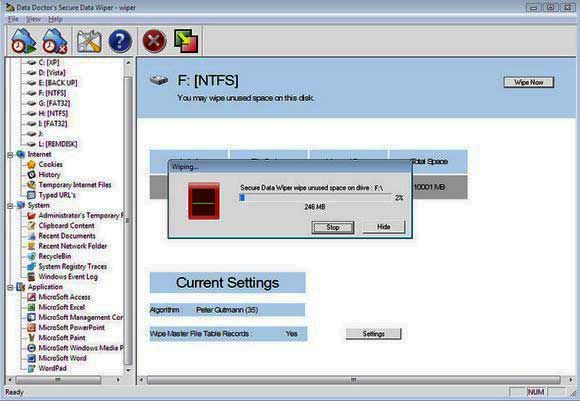Open Settings next to Current Settings
The image size is (580, 401).
(373, 334)
